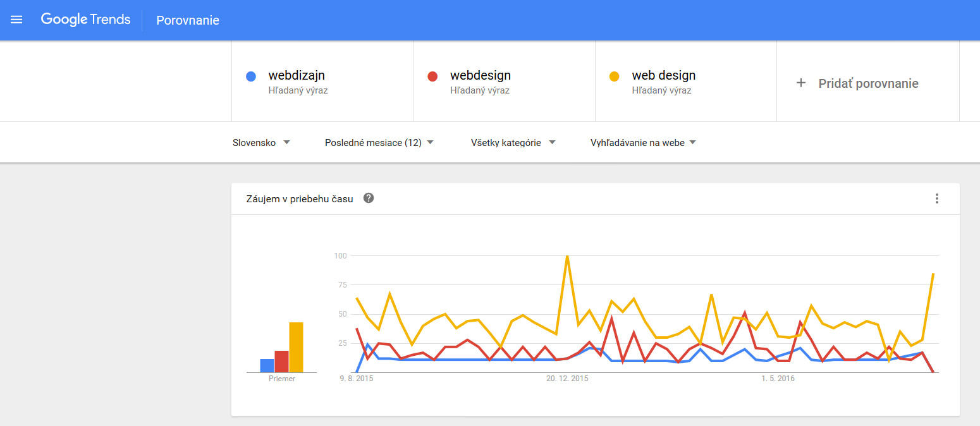Click the plus icon to add comparison

click(x=800, y=83)
